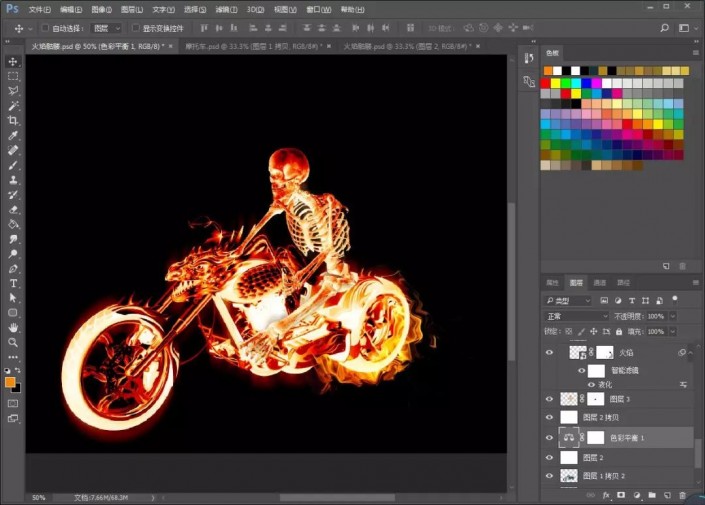Hide the 图层 2 拷贝 layer
The width and height of the screenshot is (705, 505).
click(x=549, y=417)
